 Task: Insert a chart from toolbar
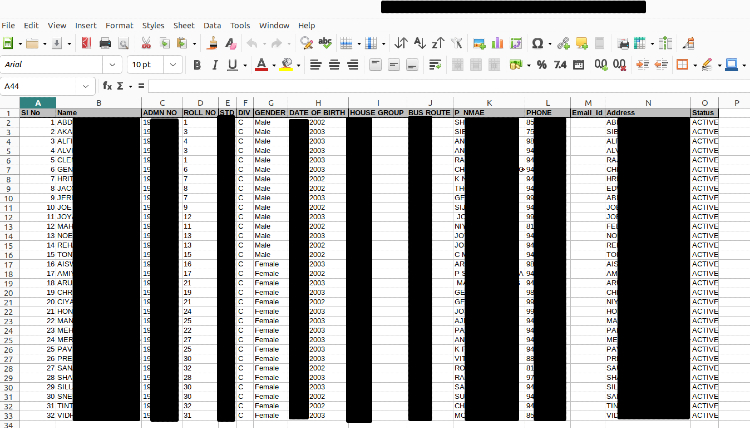[497, 44]
